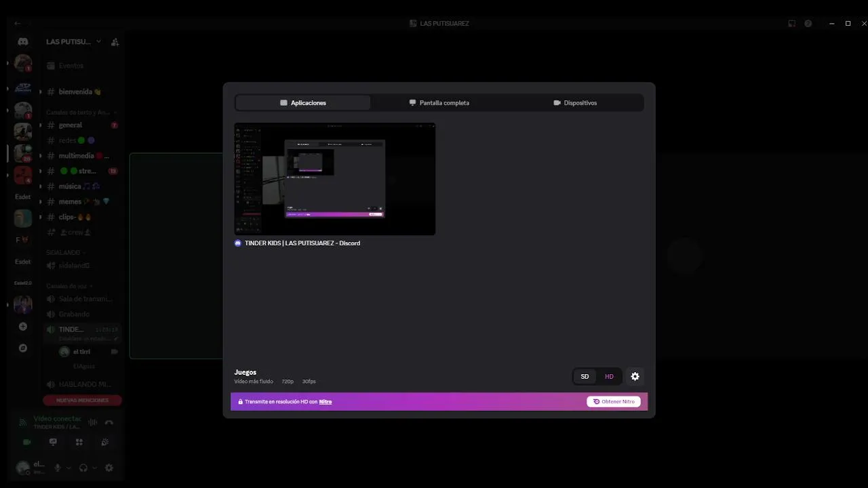Click Video conectado status text
Screen dimensions: 868x488
[57, 419]
